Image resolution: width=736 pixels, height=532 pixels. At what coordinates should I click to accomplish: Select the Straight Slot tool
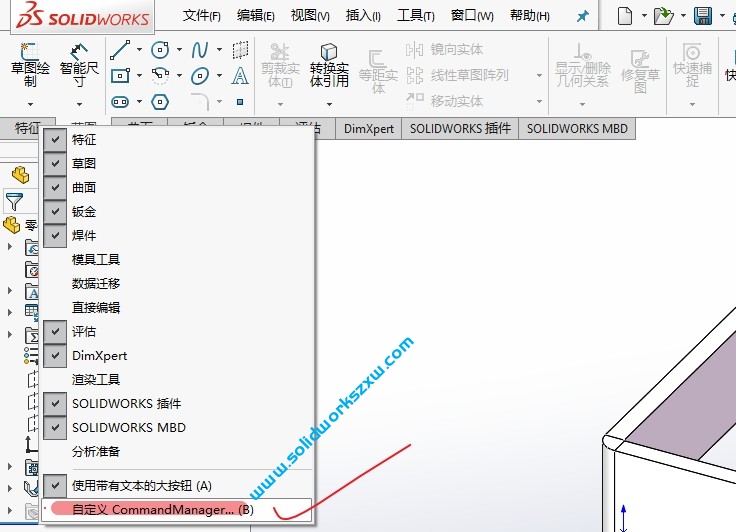120,101
